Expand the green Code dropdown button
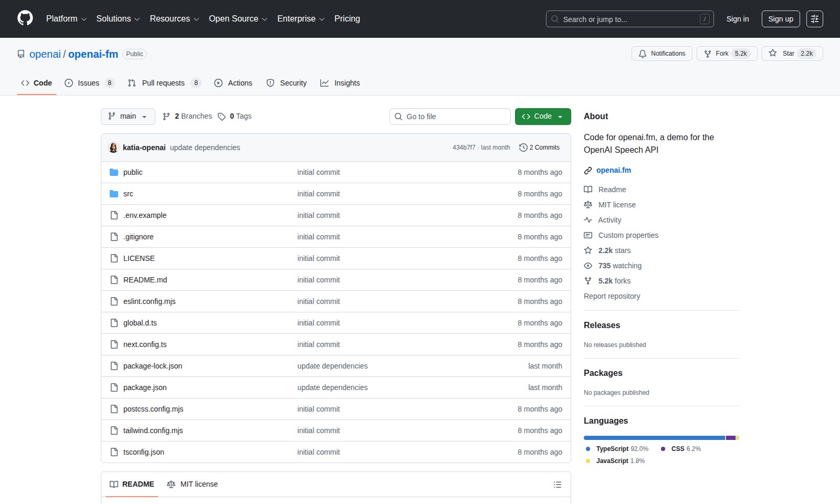The width and height of the screenshot is (840, 504). tap(543, 117)
